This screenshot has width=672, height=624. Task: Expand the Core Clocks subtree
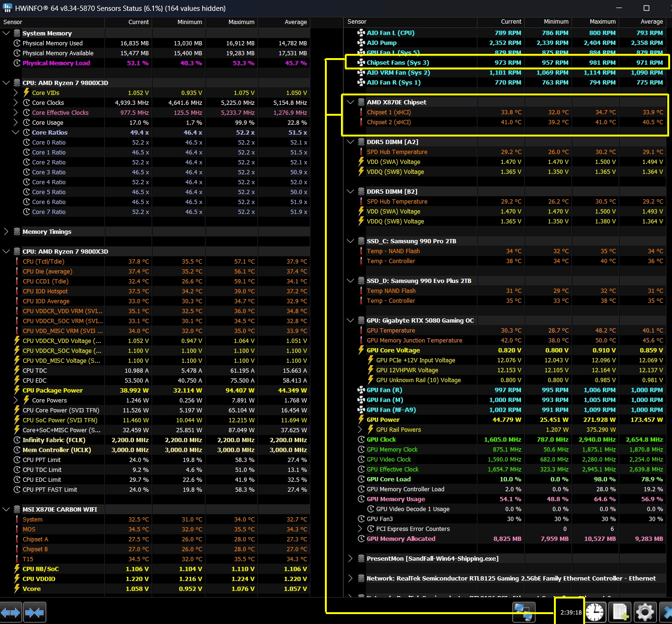coord(16,103)
